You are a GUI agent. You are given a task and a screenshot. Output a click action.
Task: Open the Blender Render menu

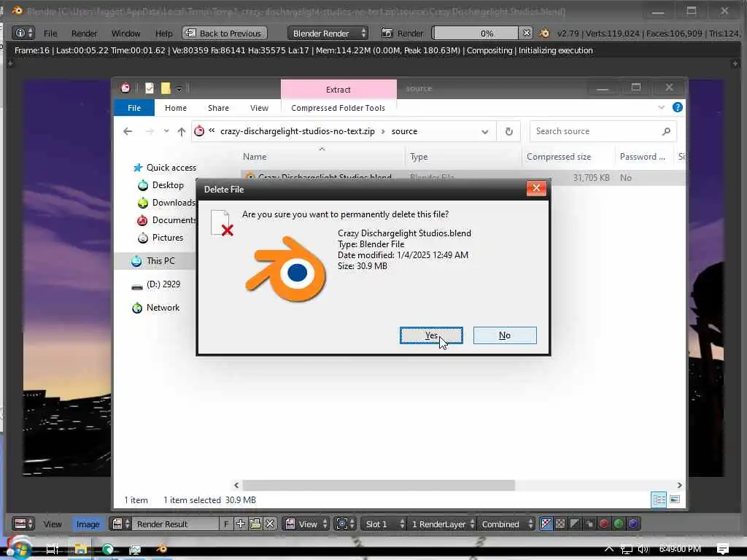(84, 34)
